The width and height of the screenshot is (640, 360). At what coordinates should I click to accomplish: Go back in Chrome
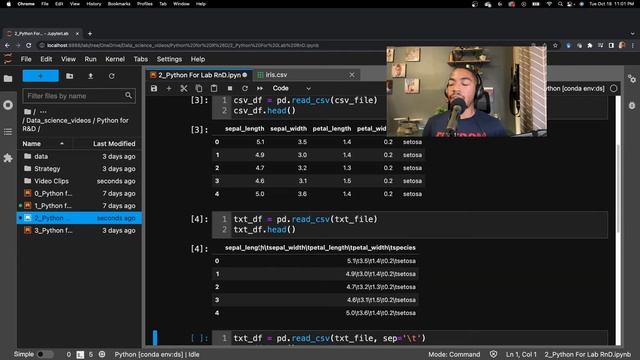(x=7, y=45)
